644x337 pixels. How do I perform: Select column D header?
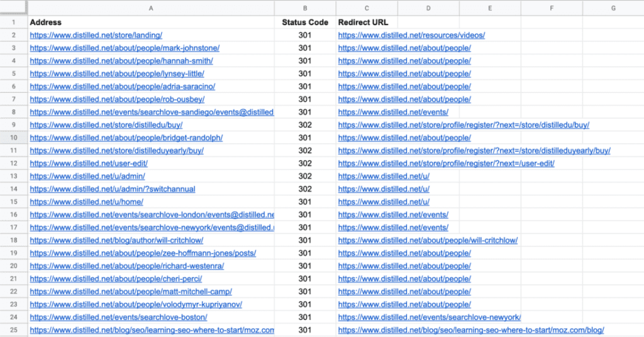click(x=428, y=8)
